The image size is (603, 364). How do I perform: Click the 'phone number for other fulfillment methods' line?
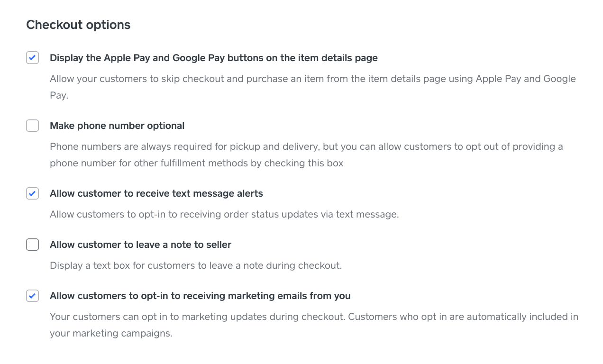196,164
